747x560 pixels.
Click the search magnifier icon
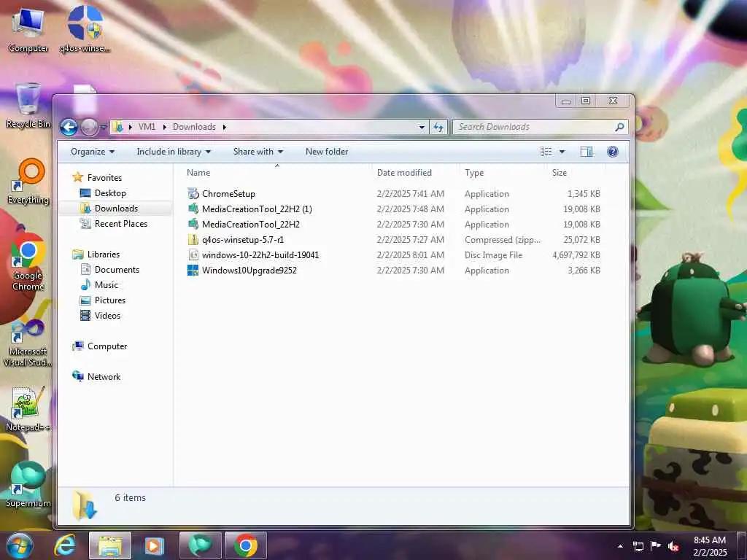(x=619, y=127)
